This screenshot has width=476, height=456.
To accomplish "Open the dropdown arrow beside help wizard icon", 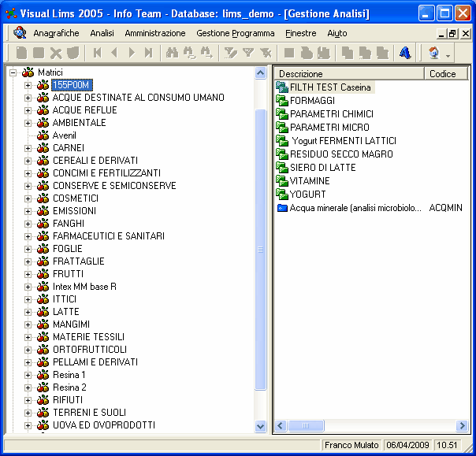I will pos(448,56).
